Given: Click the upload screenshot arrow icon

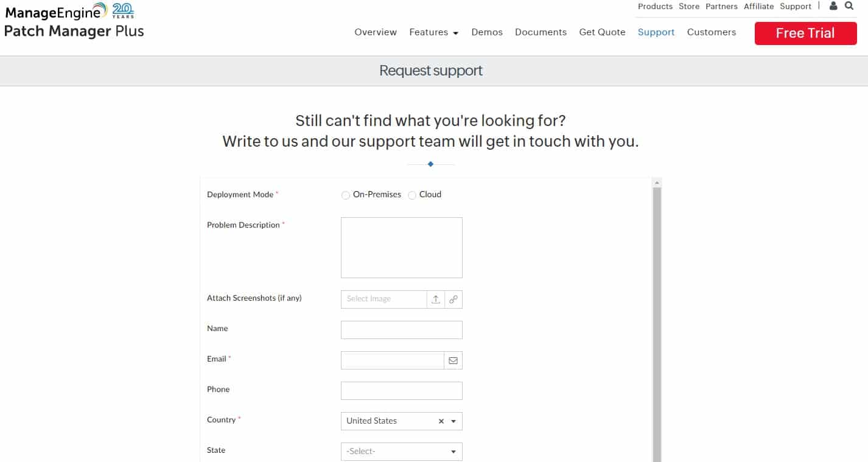Looking at the screenshot, I should click(436, 299).
